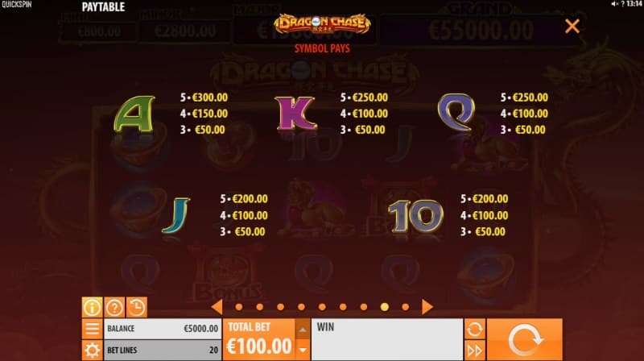Select the fifth paytable page dot

[322, 307]
